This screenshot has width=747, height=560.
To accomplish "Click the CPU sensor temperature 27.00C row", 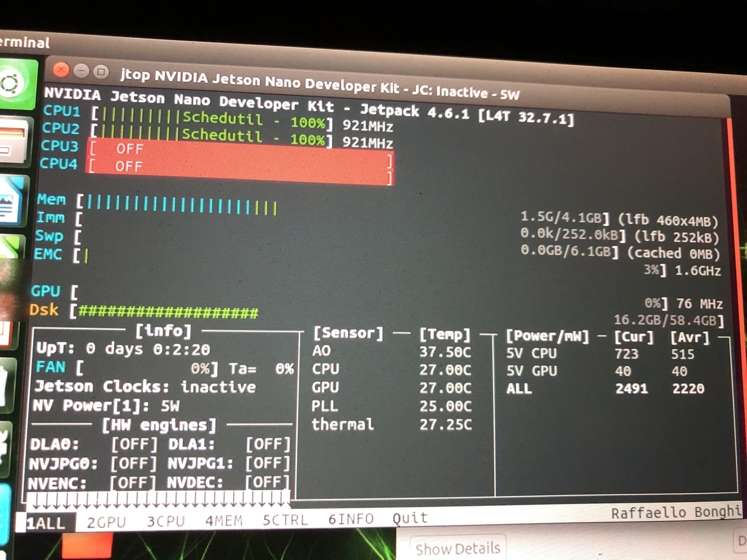I will point(392,370).
